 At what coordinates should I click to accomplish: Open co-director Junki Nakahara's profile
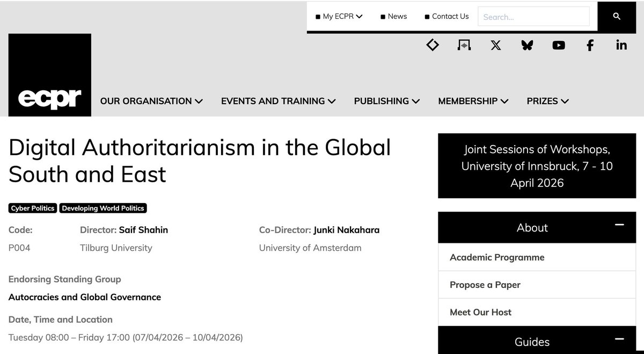346,230
